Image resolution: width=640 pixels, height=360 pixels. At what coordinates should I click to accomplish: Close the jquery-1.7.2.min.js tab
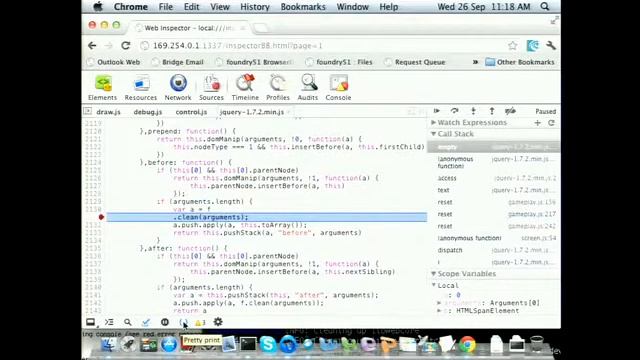click(289, 112)
